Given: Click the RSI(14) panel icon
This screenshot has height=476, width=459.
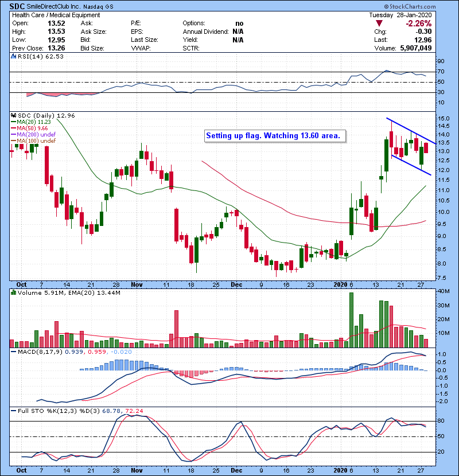Looking at the screenshot, I should (x=13, y=56).
